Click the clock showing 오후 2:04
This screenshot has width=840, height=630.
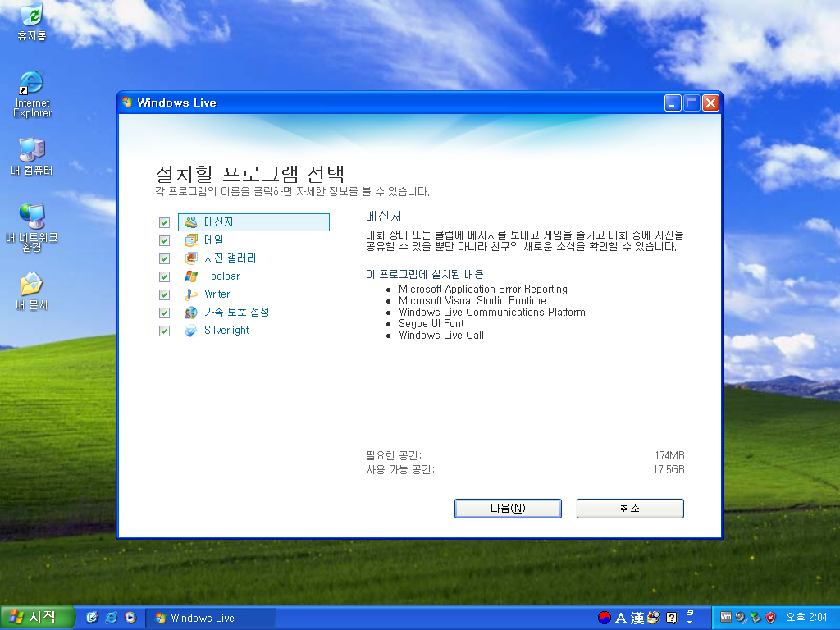coord(806,618)
